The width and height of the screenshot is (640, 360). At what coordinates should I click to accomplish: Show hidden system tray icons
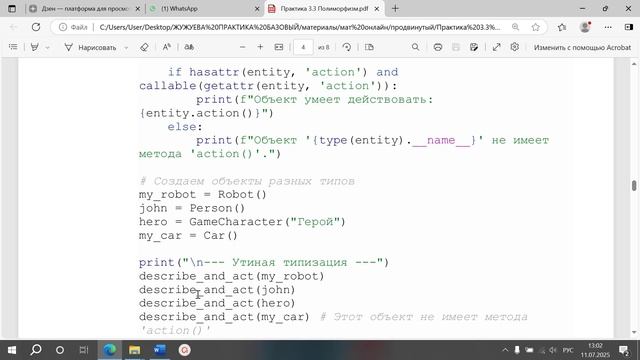pos(505,350)
